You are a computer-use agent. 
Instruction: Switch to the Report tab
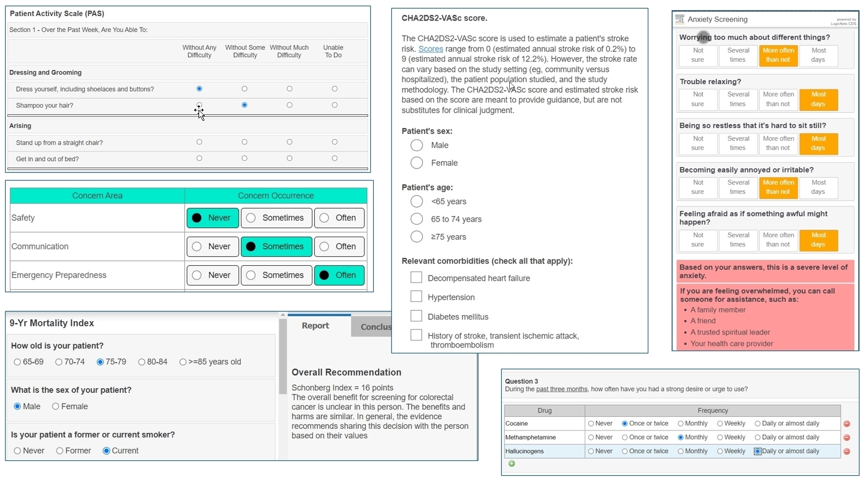coord(319,326)
